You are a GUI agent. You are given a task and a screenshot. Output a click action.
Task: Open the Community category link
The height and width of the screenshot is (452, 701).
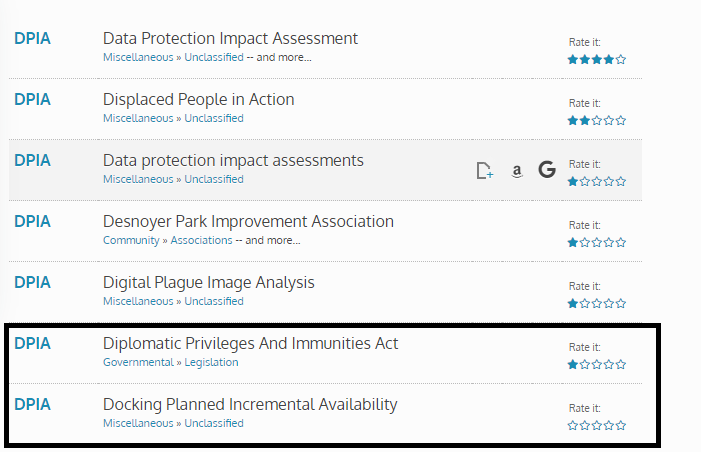coord(131,240)
